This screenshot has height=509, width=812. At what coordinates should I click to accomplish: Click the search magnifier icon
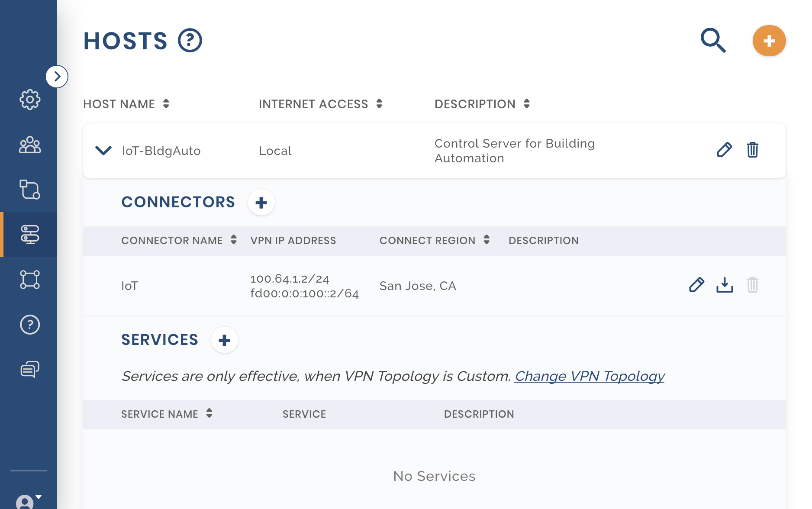[x=713, y=41]
